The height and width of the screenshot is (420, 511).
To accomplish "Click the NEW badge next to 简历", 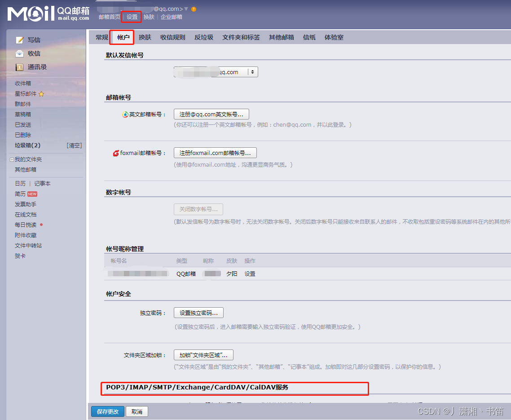I will coord(32,194).
